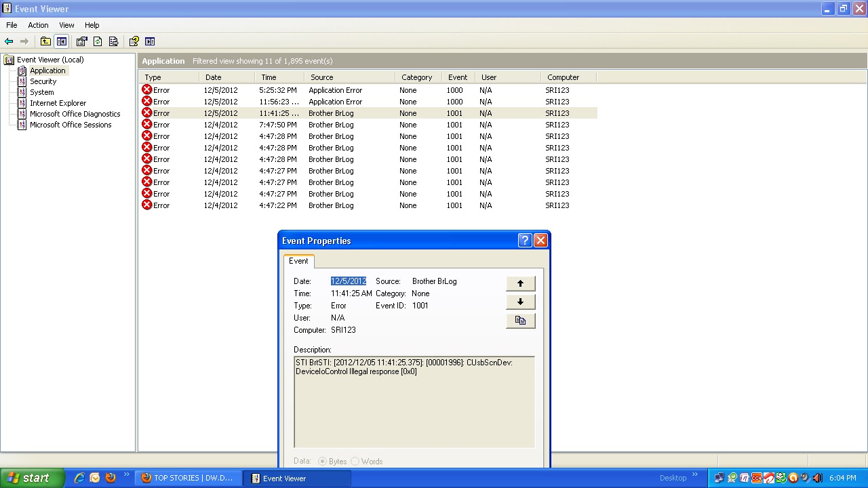Click the down arrow to view next event
Viewport: 868px width, 488px height.
click(520, 301)
